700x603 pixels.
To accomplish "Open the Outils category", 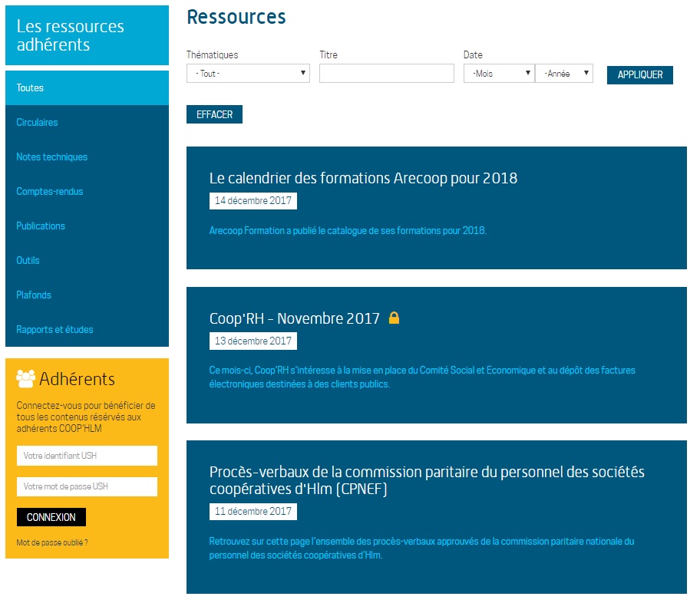I will coord(28,260).
